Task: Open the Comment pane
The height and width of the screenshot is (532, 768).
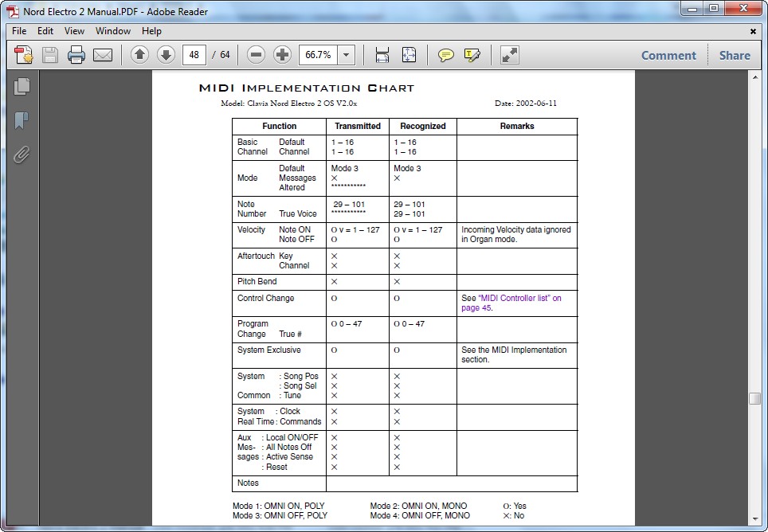Action: coord(668,55)
